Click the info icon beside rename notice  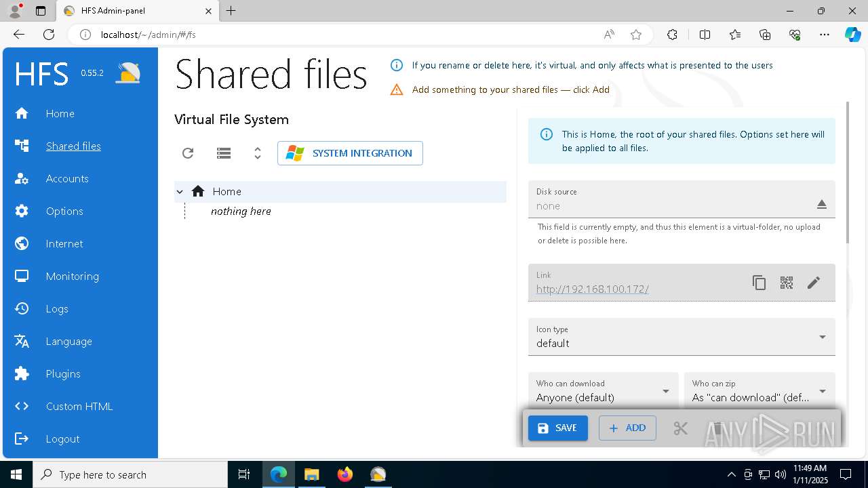pyautogui.click(x=397, y=65)
